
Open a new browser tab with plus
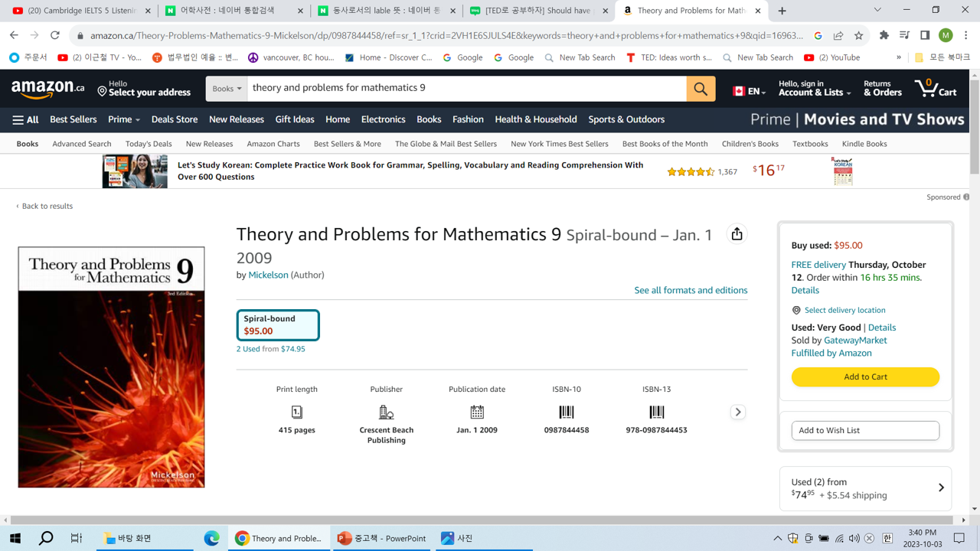point(782,11)
